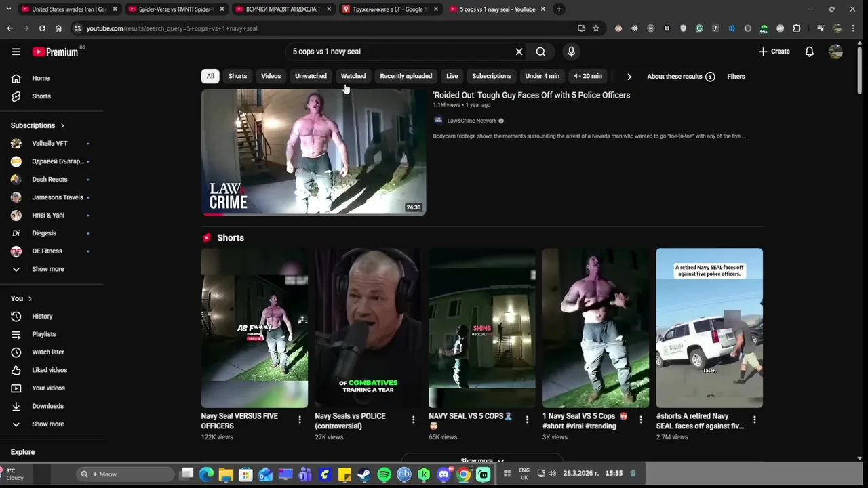The image size is (868, 488).
Task: Open options for 1 Navy Seal VS 5 Cops short
Action: click(641, 420)
